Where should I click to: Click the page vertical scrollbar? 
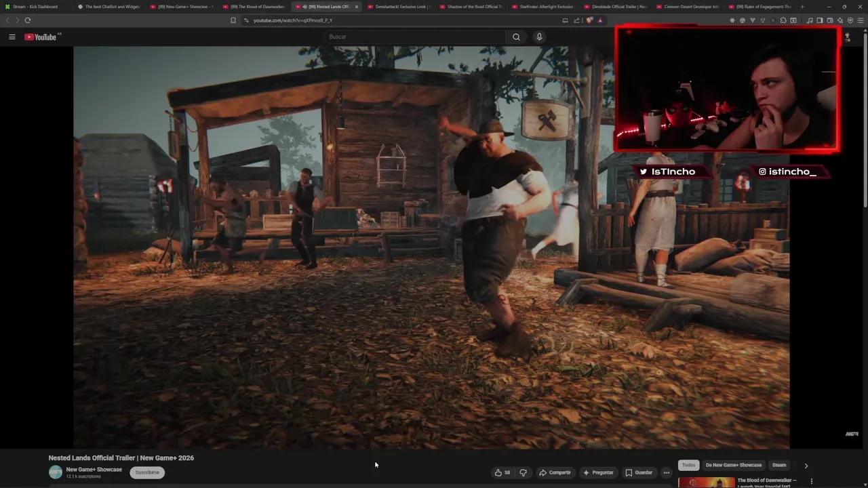865,122
